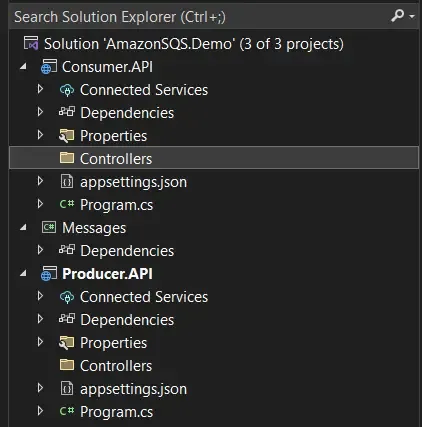
Task: Expand Connected Services under Consumer.API
Action: coord(40,89)
